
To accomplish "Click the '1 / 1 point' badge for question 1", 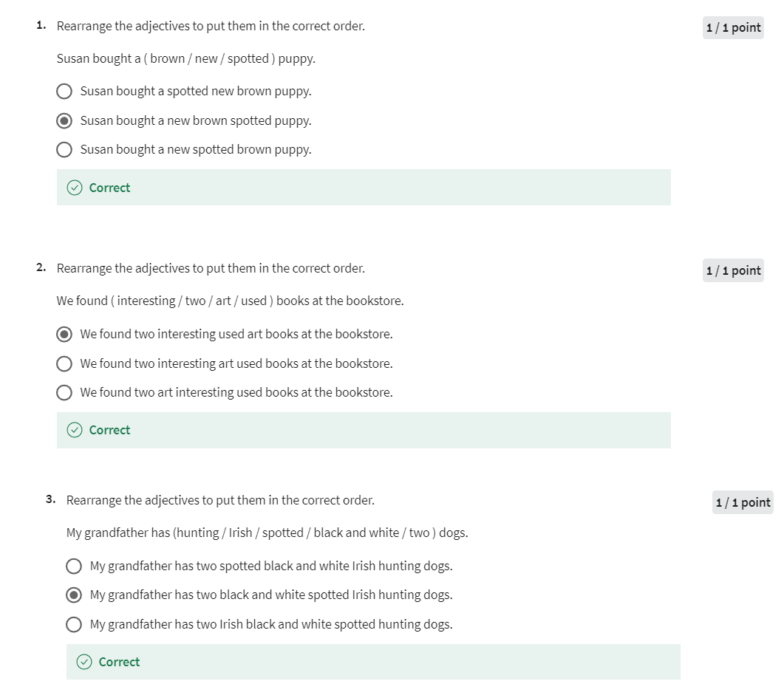I will [x=733, y=27].
